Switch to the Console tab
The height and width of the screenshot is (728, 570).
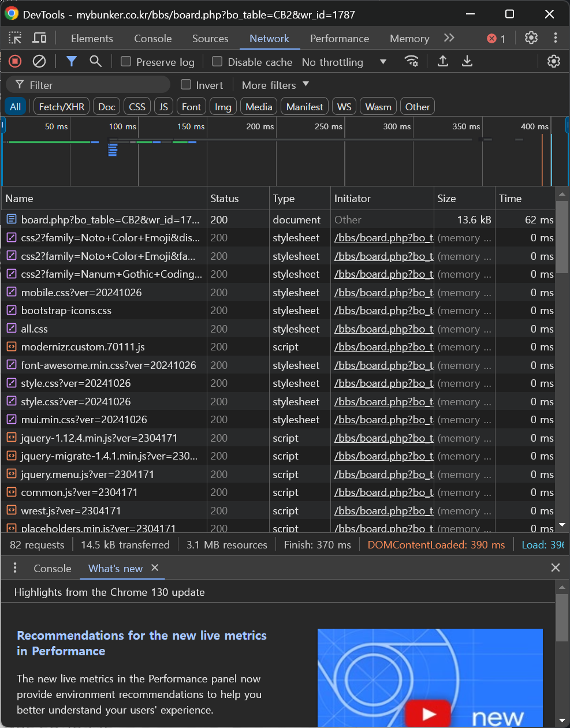[152, 38]
